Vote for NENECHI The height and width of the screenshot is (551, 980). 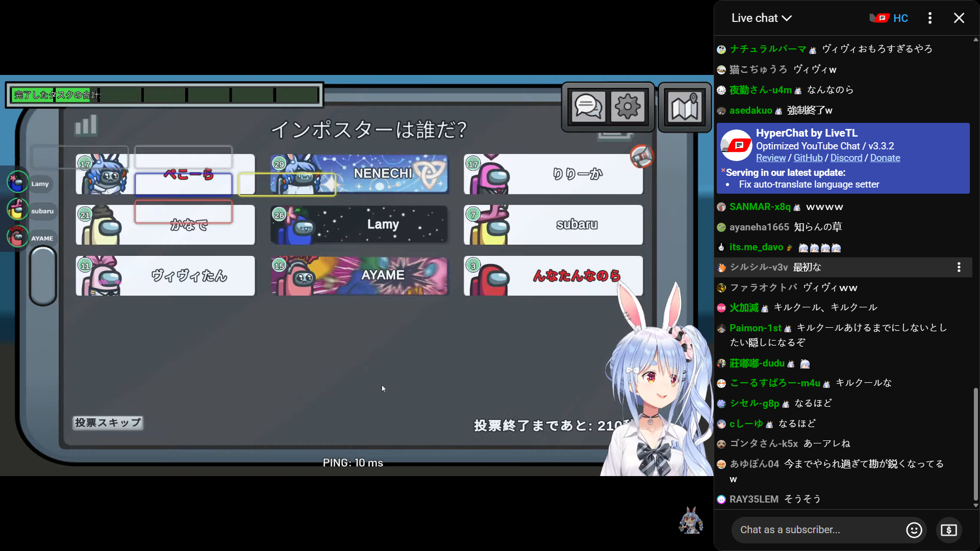tap(360, 174)
